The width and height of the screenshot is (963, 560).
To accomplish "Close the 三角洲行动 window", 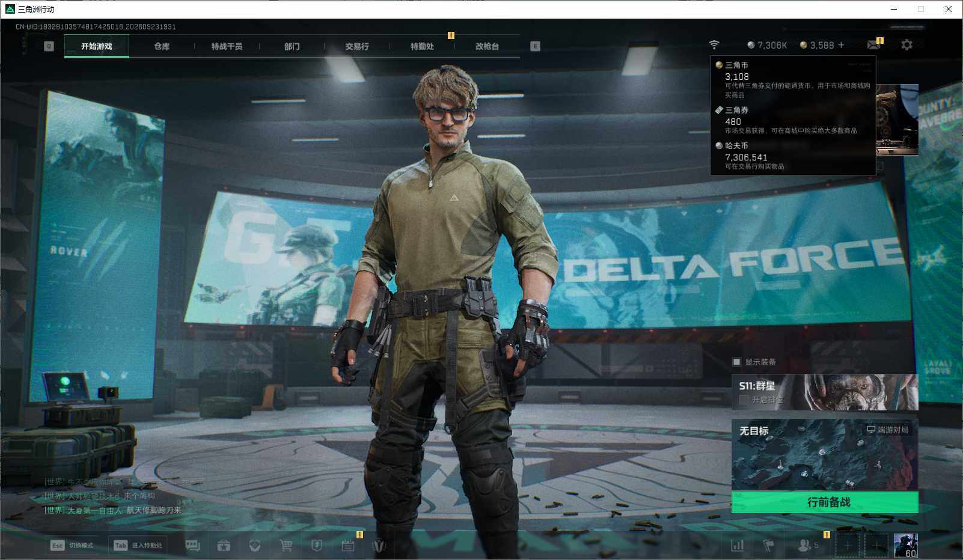I will (949, 9).
